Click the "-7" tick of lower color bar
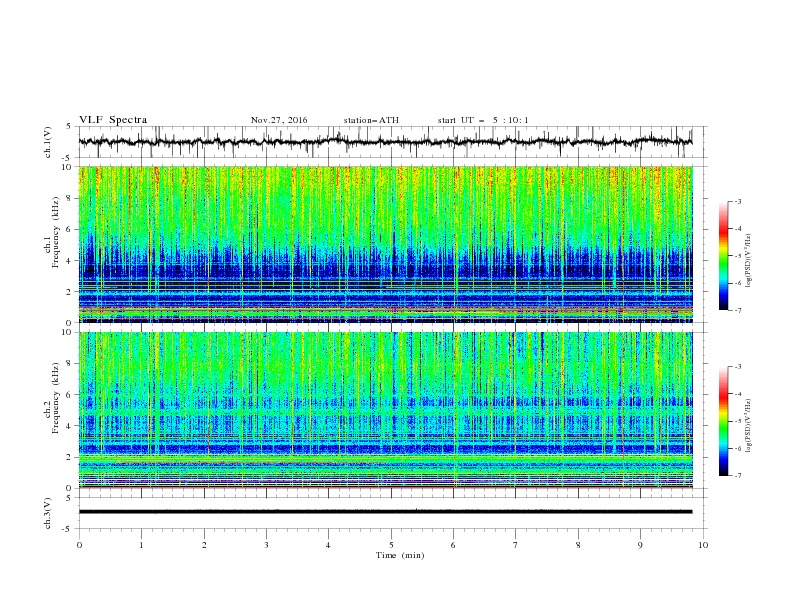 point(737,475)
